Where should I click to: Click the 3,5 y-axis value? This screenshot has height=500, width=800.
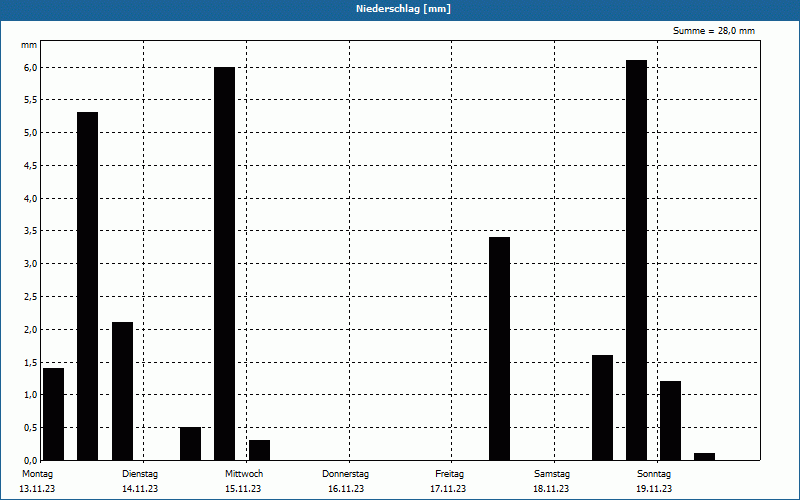pos(31,231)
